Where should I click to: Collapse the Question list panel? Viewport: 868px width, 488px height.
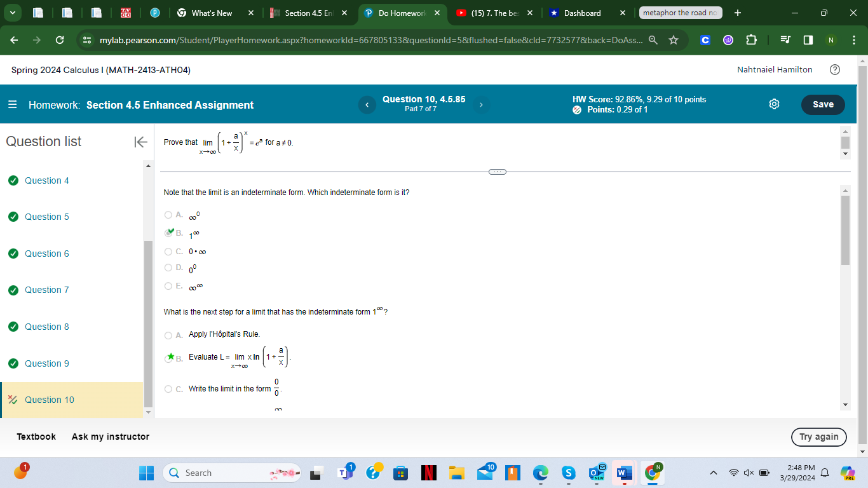coord(140,142)
